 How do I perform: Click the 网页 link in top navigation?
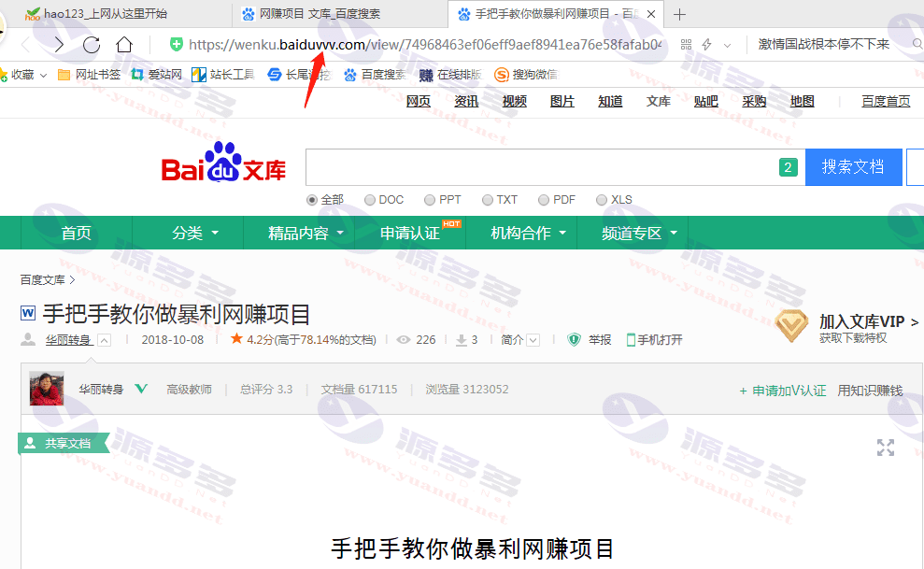[419, 101]
